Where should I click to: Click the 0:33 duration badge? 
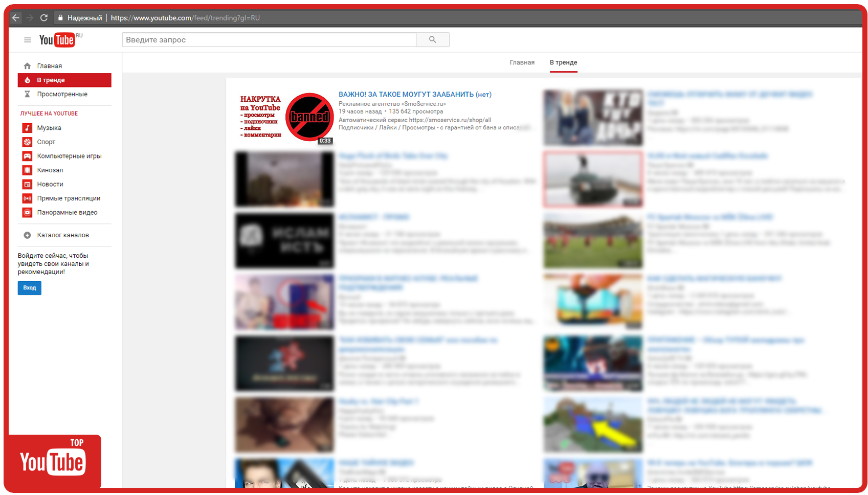click(x=325, y=141)
